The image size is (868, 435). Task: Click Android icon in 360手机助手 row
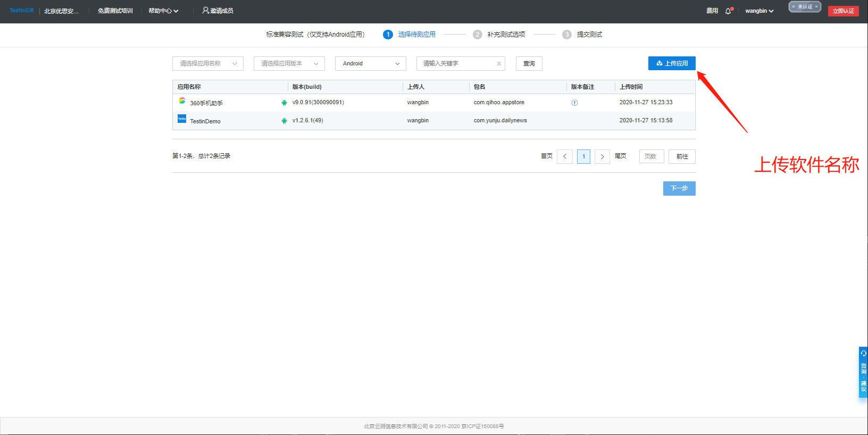pos(284,103)
